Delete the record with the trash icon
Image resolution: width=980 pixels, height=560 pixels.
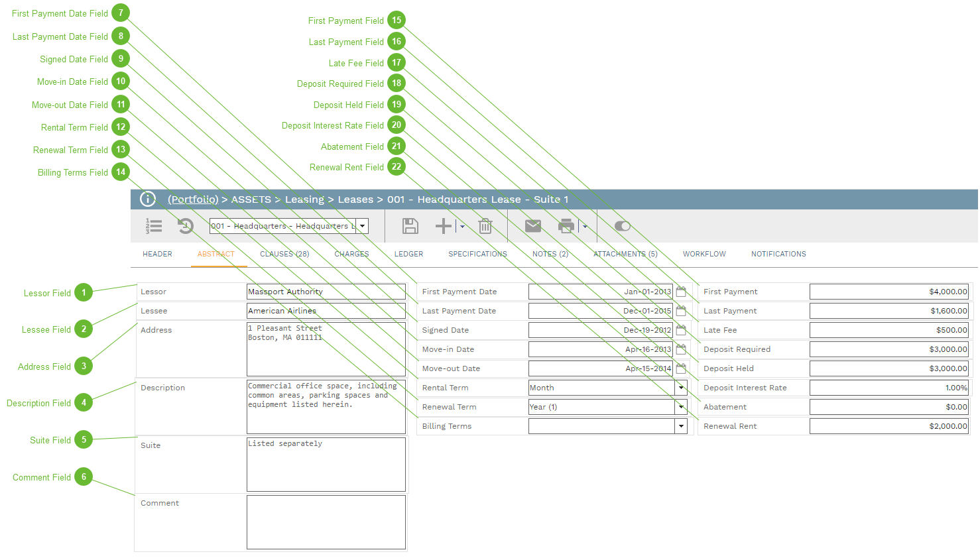coord(485,226)
